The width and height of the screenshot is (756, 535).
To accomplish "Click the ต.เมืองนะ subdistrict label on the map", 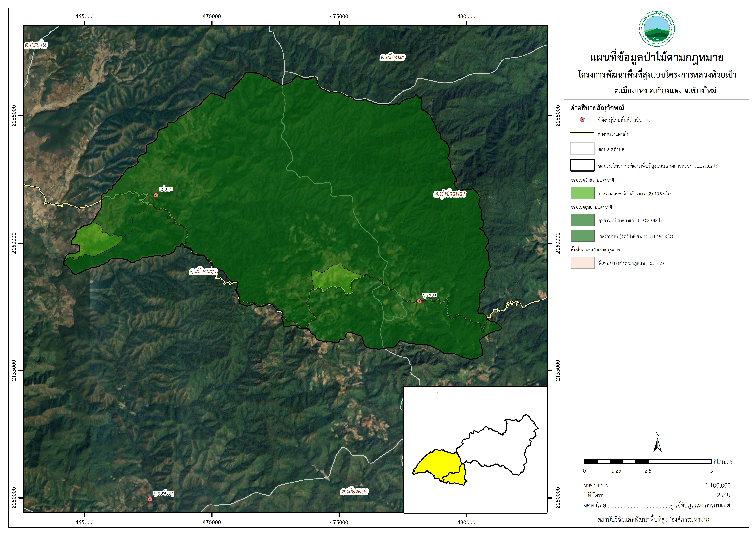I will (x=392, y=57).
